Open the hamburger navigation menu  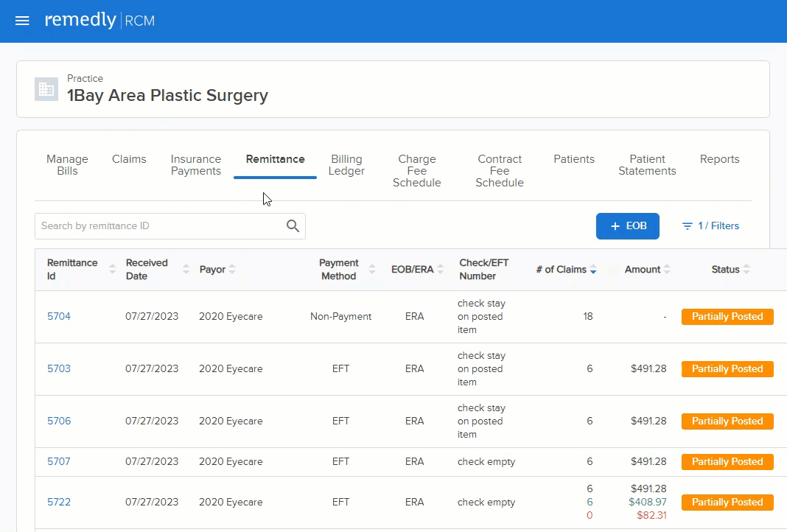coord(22,21)
